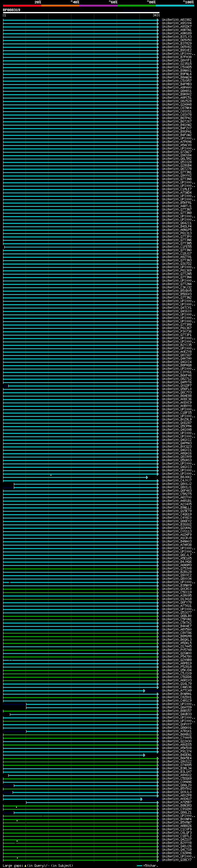Click the UniRef100_O74895 hit label
Viewport: 197px width, 868px height.
pos(176,765)
